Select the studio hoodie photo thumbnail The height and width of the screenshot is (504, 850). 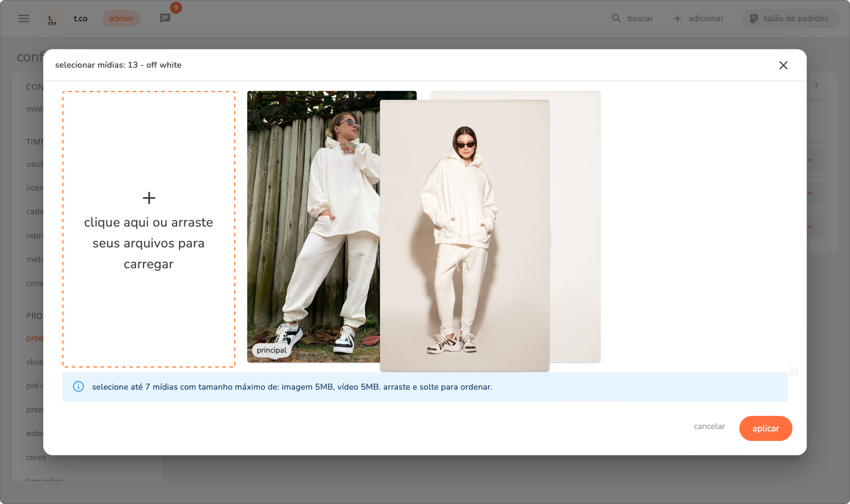click(x=464, y=235)
